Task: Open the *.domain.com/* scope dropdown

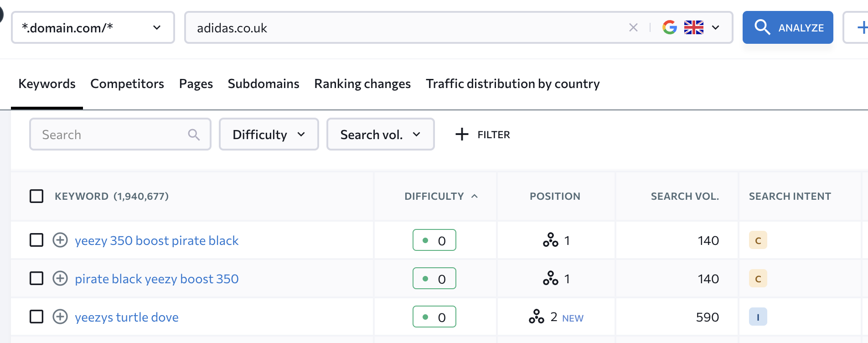Action: [93, 27]
